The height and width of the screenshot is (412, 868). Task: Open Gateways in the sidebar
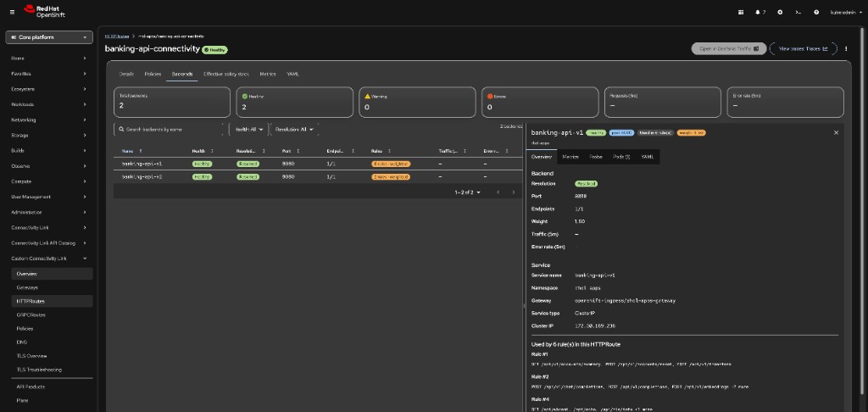pyautogui.click(x=52, y=287)
